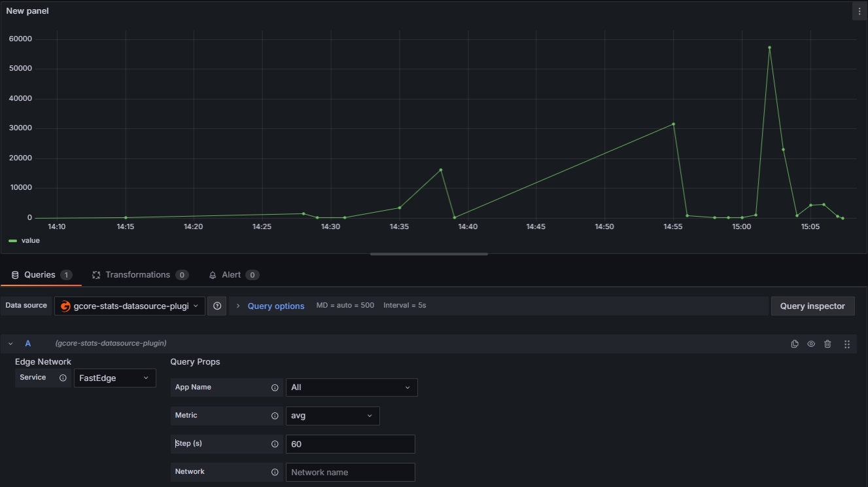This screenshot has width=868, height=487.
Task: Open the datasource help icon next to Data source
Action: 217,306
